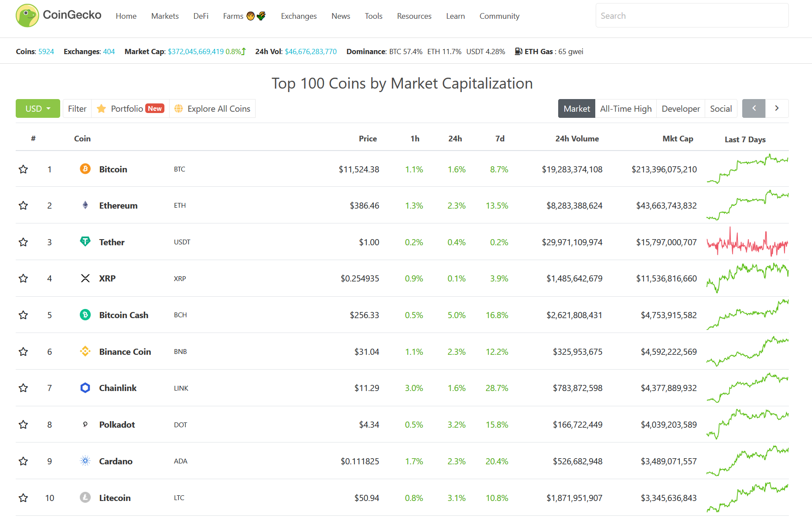Screen dimensions: 812x518
Task: Favorite Tether with the star
Action: [24, 242]
